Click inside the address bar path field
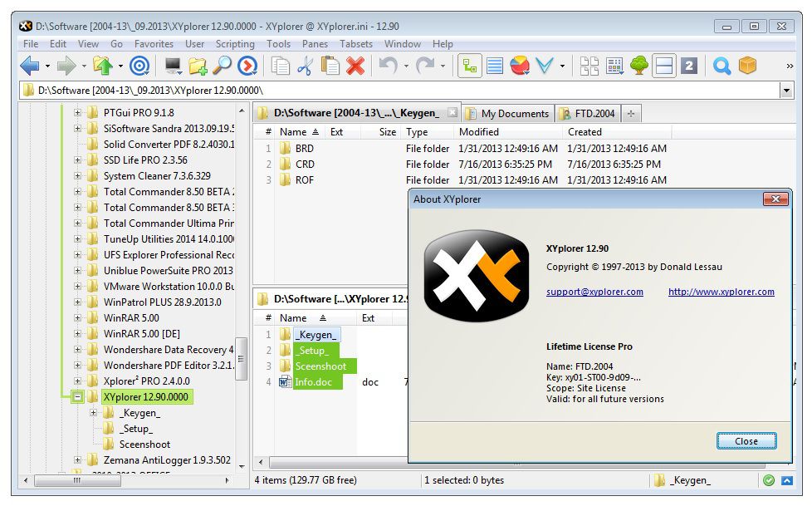The height and width of the screenshot is (506, 812). coord(399,91)
